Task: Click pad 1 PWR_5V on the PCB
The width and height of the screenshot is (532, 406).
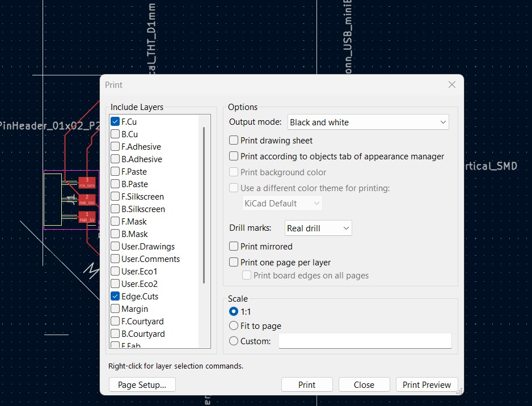Action: click(x=87, y=217)
